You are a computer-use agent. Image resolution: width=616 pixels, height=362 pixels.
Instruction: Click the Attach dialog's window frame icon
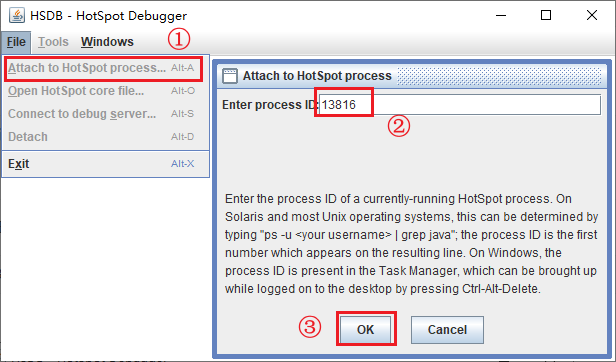click(230, 76)
